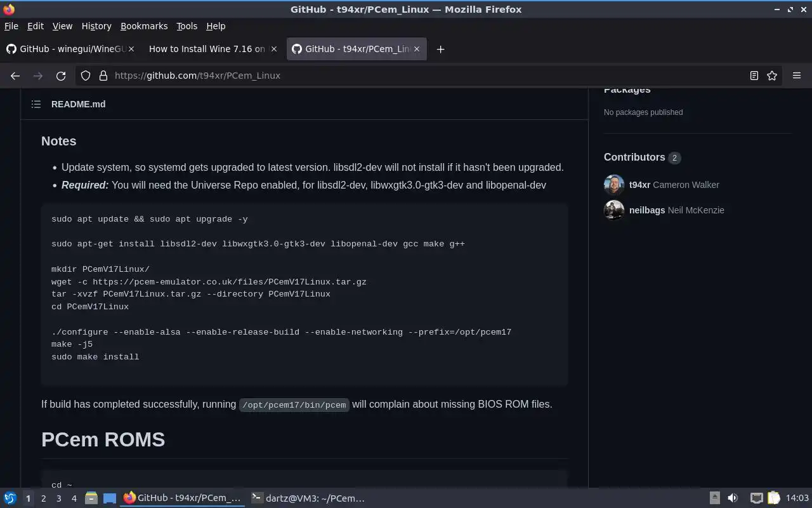
Task: Open the File menu
Action: click(x=11, y=26)
